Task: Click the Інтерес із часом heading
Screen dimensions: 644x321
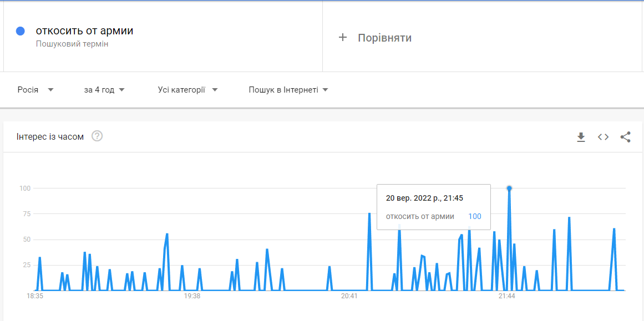Action: click(x=50, y=137)
